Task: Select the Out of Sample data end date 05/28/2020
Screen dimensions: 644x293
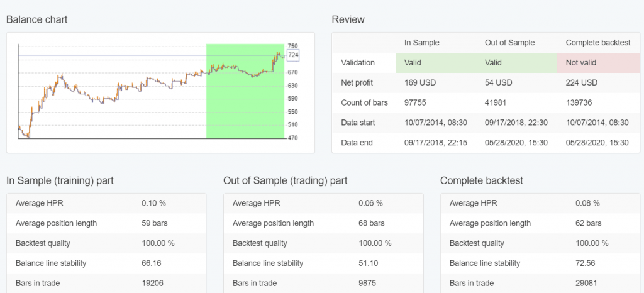Action: [x=516, y=143]
